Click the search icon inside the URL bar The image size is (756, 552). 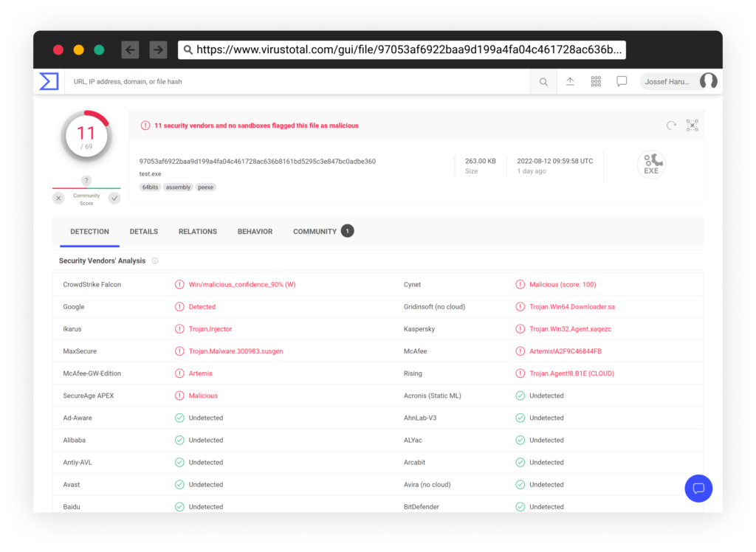click(188, 49)
